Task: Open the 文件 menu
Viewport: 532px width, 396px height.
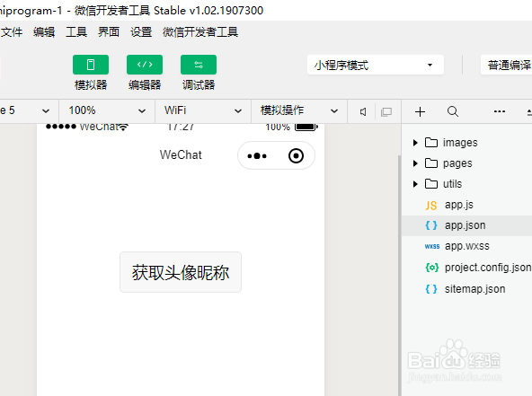Action: 12,32
